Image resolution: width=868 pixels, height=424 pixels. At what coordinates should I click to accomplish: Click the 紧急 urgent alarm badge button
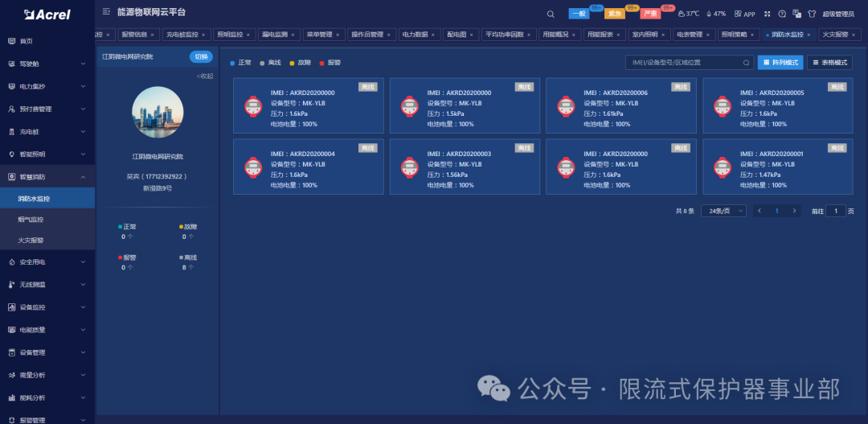[x=615, y=14]
